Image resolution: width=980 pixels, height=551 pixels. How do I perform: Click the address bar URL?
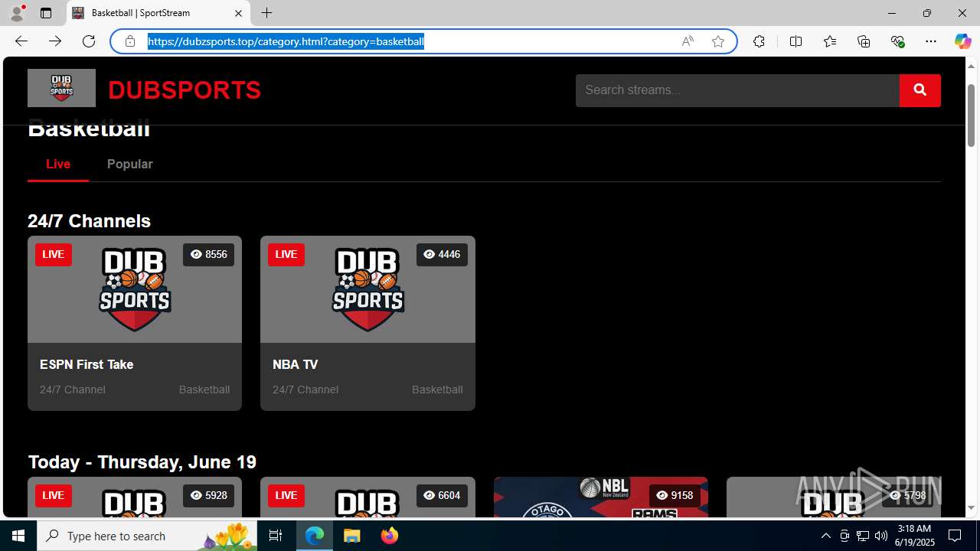pyautogui.click(x=286, y=41)
